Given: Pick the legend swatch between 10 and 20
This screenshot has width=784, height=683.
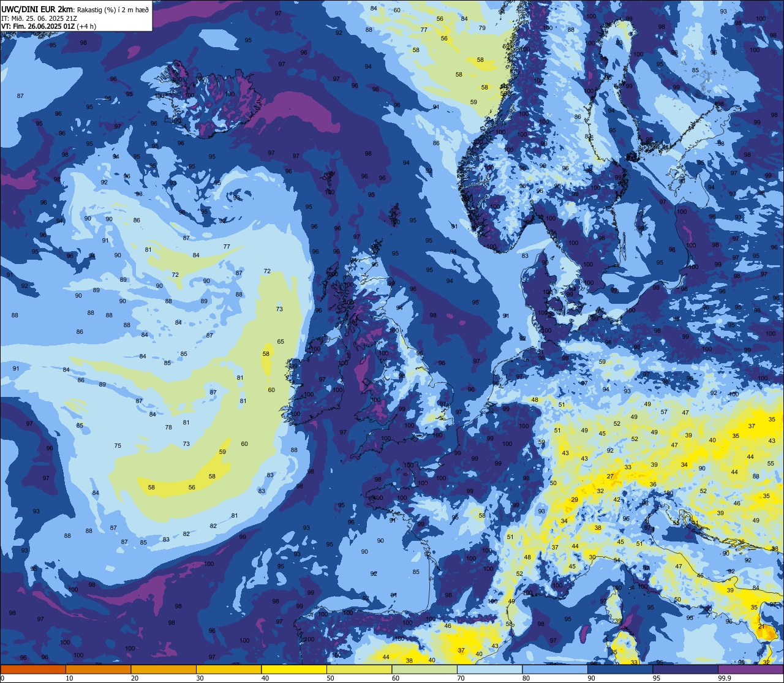Looking at the screenshot, I should click(98, 669).
